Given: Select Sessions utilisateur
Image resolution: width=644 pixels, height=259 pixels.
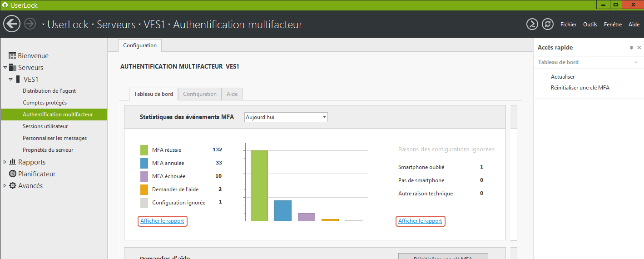Looking at the screenshot, I should pos(45,126).
